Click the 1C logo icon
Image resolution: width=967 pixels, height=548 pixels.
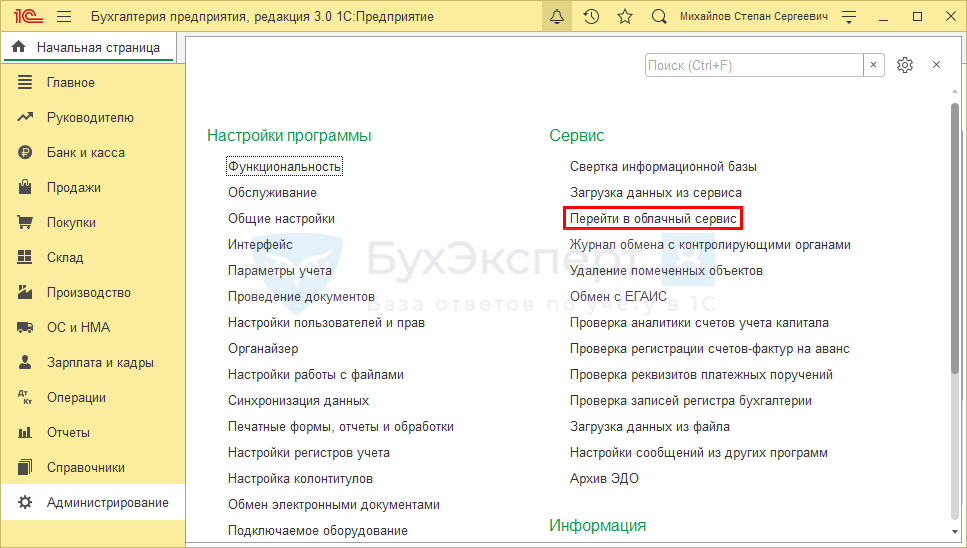click(28, 17)
